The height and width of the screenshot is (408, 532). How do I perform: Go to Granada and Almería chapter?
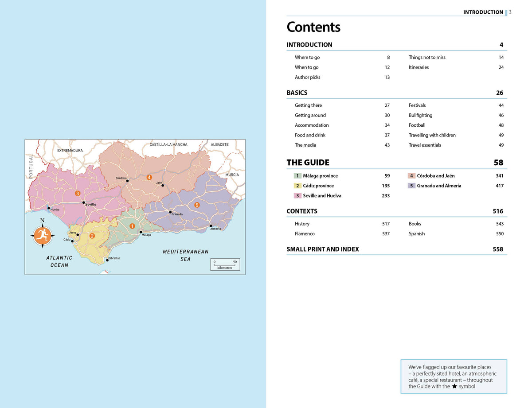(439, 186)
